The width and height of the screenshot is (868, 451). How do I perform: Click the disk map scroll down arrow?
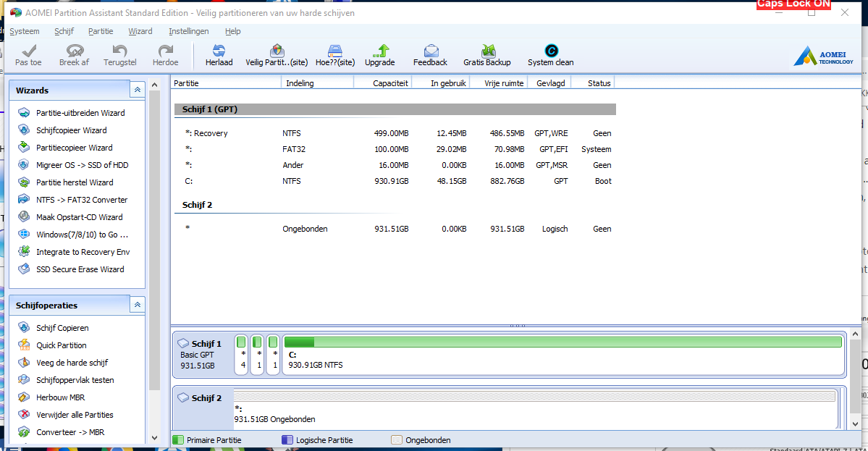point(855,424)
